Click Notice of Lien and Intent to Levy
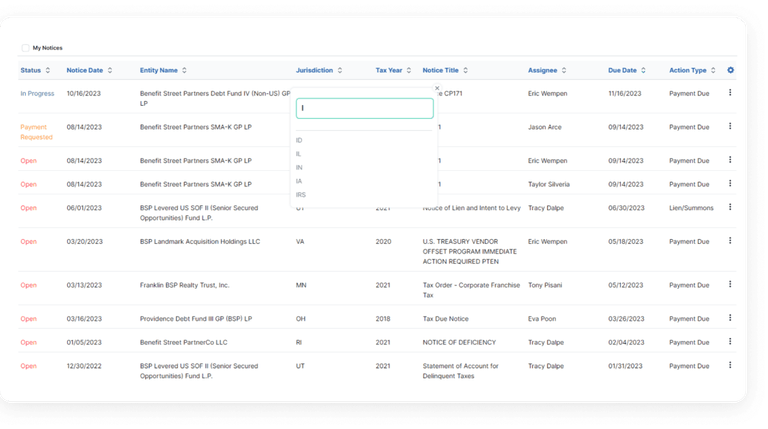768x429 pixels. pyautogui.click(x=471, y=208)
